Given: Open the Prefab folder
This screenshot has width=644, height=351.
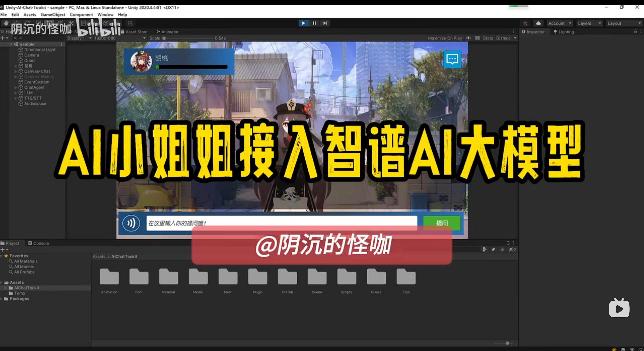Looking at the screenshot, I should (287, 281).
